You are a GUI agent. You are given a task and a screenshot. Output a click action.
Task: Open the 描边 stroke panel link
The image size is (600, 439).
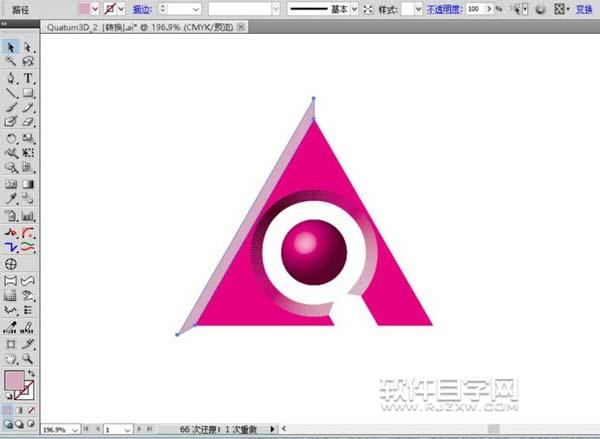142,9
